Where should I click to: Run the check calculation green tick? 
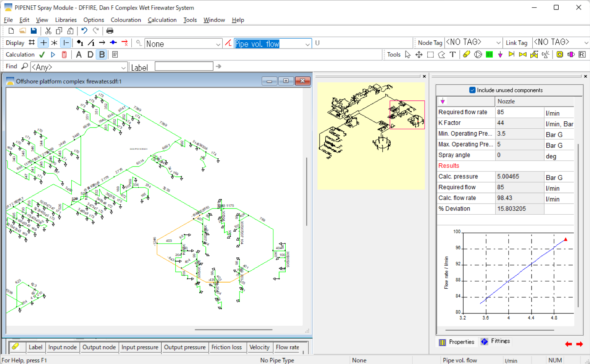[42, 55]
